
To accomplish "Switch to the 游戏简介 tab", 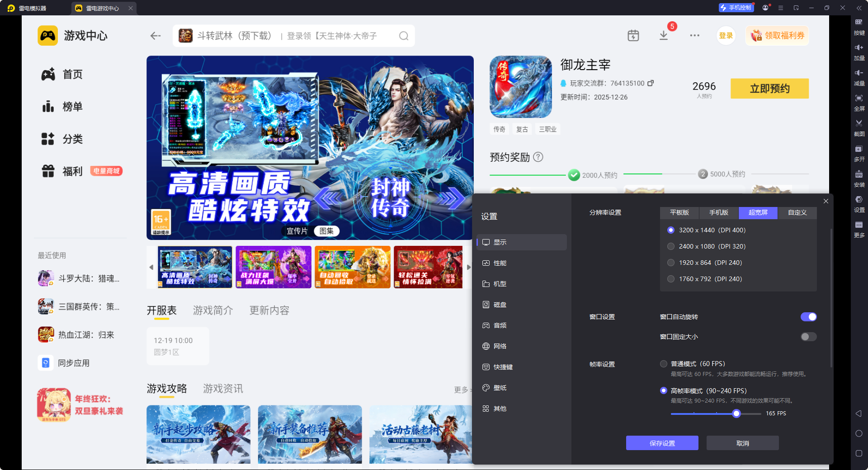I will coord(213,310).
